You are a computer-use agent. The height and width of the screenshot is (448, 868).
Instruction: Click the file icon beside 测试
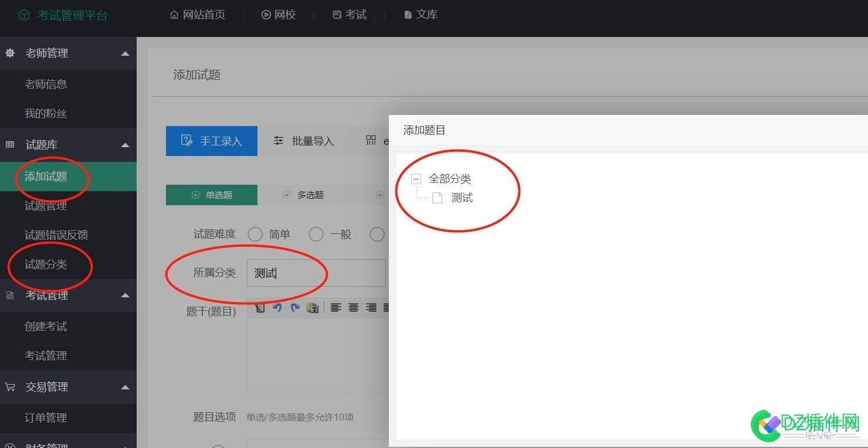[438, 198]
